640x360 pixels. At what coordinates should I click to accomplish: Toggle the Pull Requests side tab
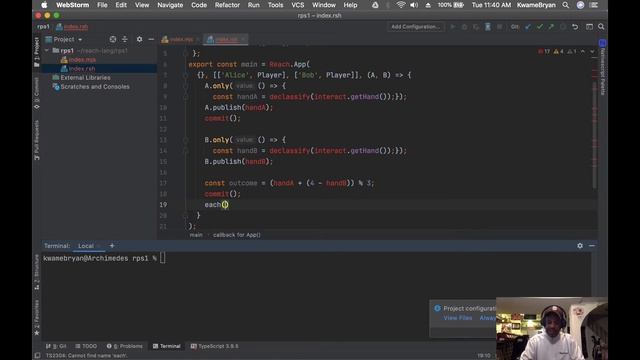point(37,140)
